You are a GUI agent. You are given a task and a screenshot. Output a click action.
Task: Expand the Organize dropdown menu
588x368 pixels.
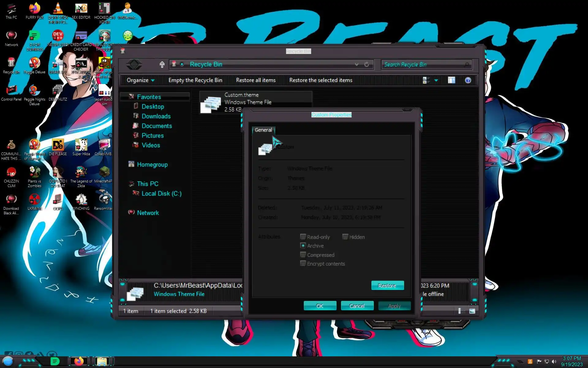141,80
